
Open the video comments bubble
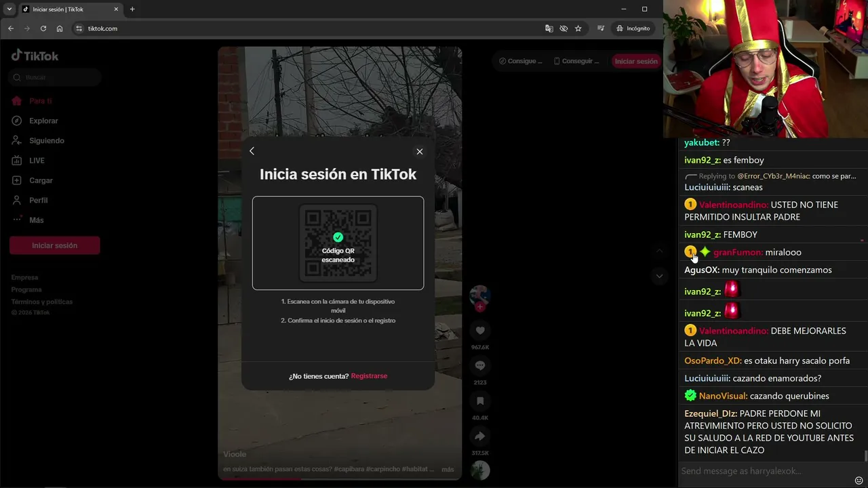(x=480, y=366)
